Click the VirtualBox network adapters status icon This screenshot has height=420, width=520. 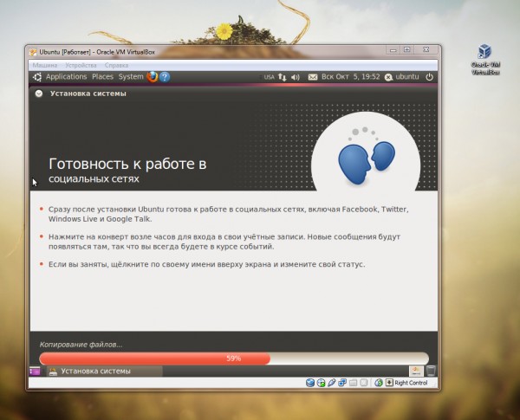(342, 383)
